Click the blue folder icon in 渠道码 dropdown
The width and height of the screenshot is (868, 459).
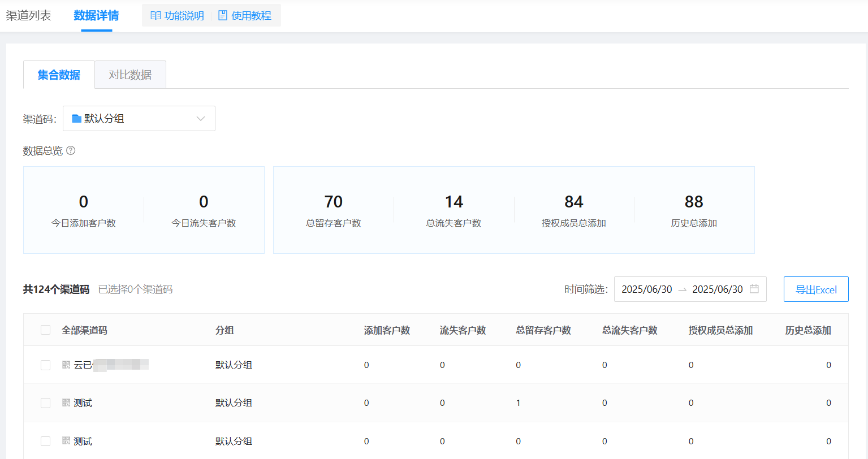point(76,119)
